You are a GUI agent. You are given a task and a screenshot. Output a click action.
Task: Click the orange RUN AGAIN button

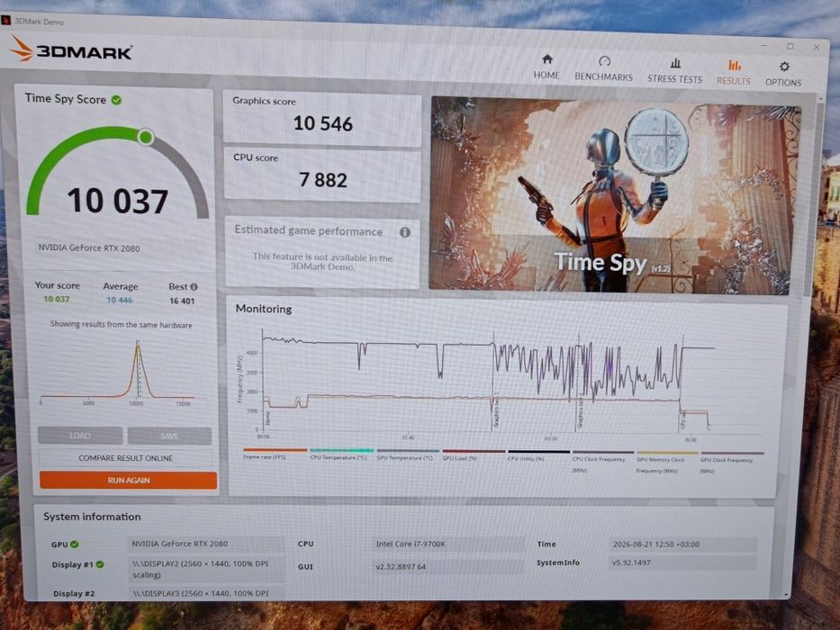[128, 480]
